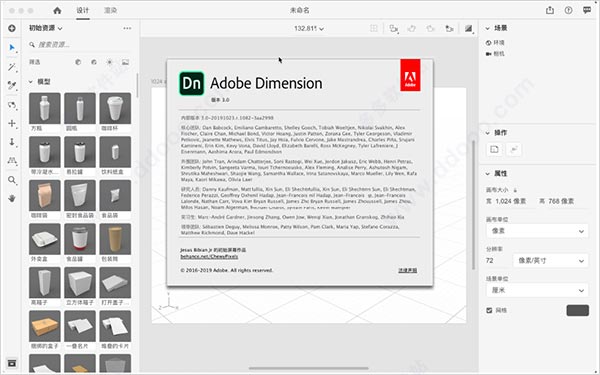The height and width of the screenshot is (375, 600).
Task: Open the 画布单位 (像素) dropdown
Action: pyautogui.click(x=537, y=231)
